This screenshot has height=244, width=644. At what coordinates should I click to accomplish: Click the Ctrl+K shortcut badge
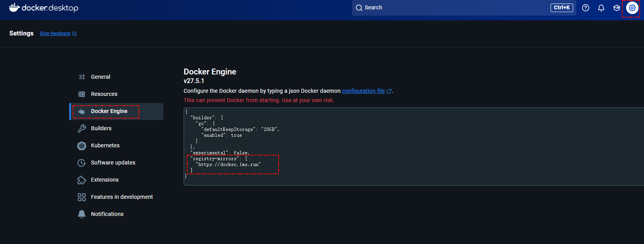pyautogui.click(x=562, y=8)
